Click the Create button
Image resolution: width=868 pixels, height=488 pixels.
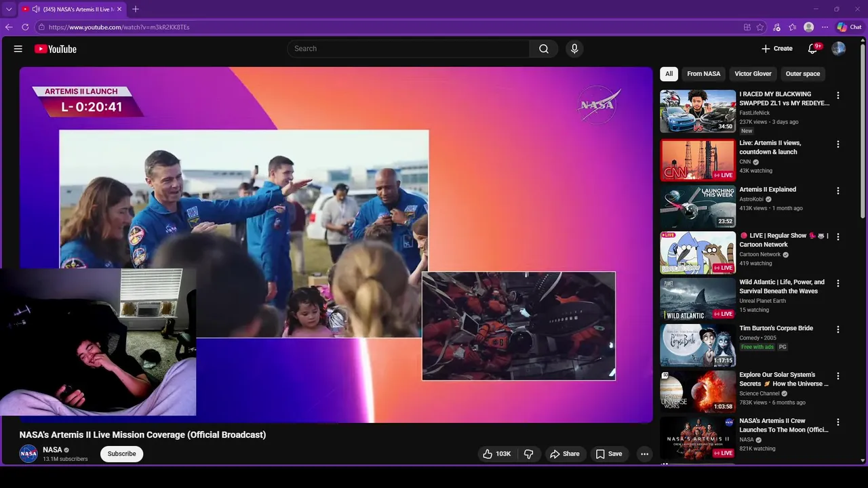tap(777, 49)
